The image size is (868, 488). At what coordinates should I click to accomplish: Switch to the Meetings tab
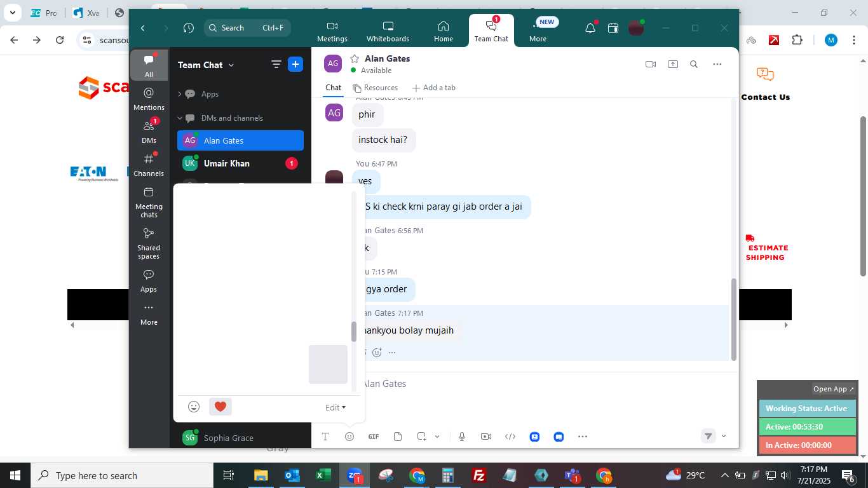332,31
